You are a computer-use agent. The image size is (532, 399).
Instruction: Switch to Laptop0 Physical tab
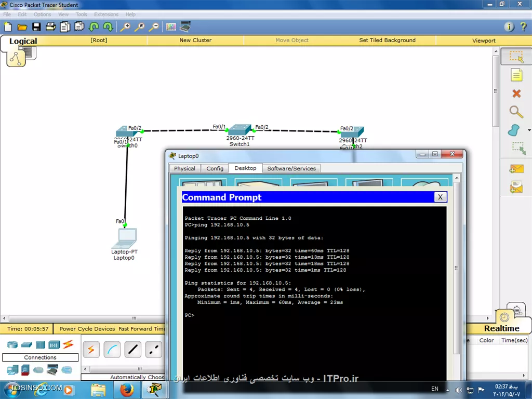click(184, 168)
